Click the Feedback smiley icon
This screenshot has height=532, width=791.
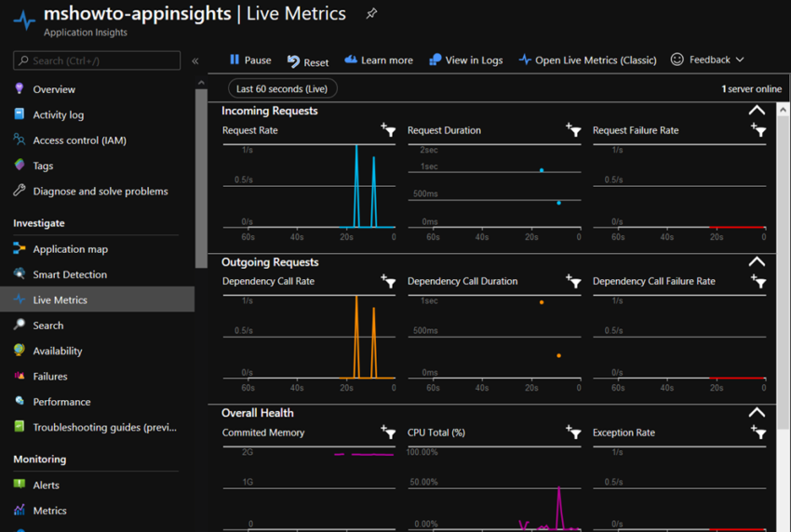(677, 60)
